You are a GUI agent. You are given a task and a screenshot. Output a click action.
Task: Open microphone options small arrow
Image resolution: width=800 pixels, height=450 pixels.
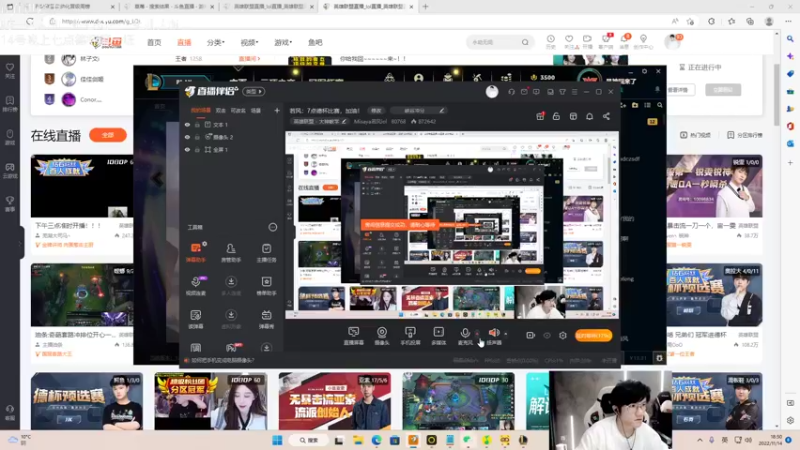[477, 334]
